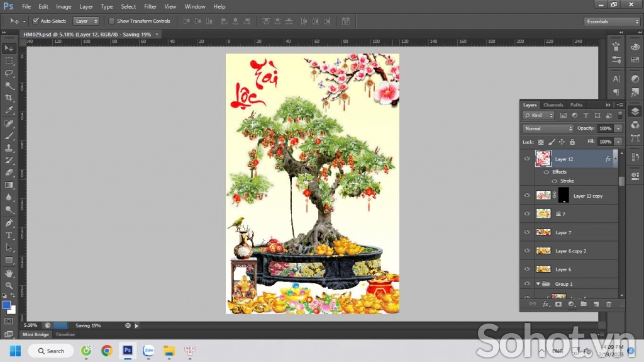
Task: Open the Normal blend mode dropdown
Action: tap(548, 128)
